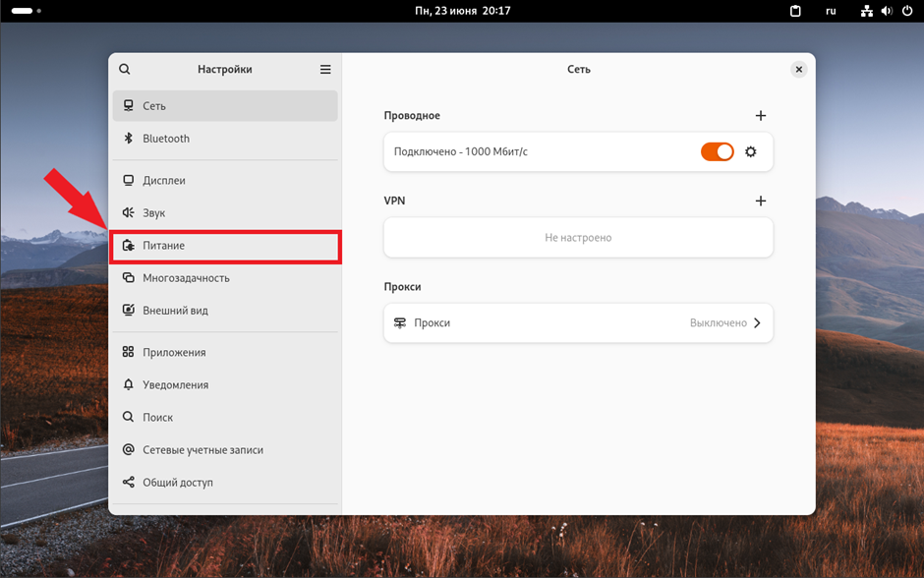
Task: Open the calendar from the date and time
Action: [462, 11]
